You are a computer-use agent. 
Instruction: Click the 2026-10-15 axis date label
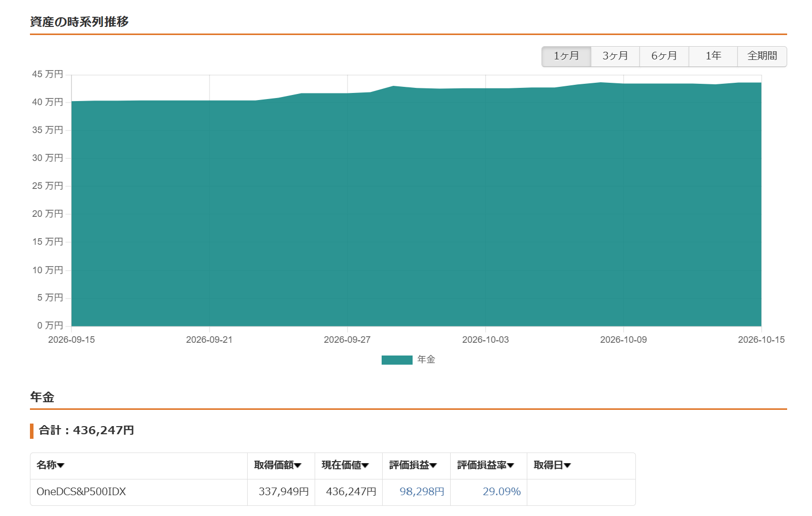click(761, 340)
